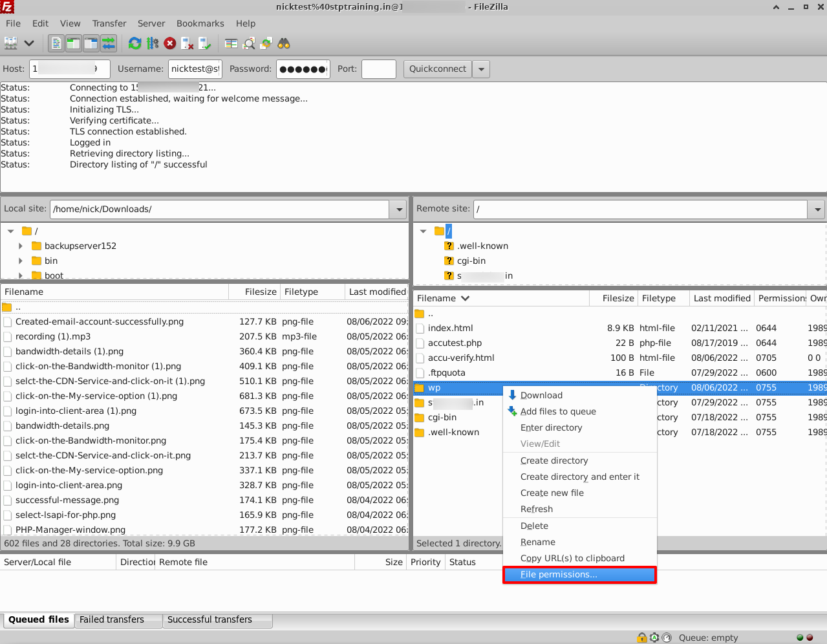Toggle remote directory tree display
The image size is (827, 644).
(x=91, y=43)
